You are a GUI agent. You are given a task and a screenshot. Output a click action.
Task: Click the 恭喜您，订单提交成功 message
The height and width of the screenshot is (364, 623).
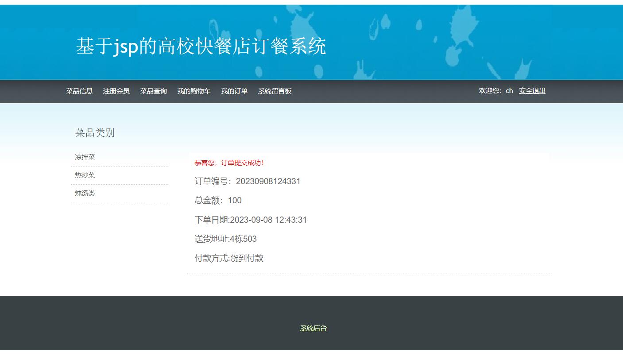point(229,163)
